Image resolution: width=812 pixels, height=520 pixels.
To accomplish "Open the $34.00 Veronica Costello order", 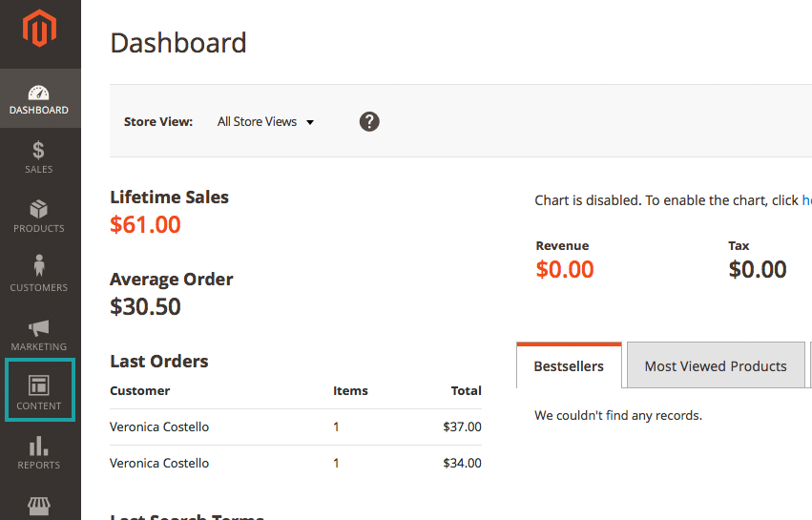I will [462, 463].
